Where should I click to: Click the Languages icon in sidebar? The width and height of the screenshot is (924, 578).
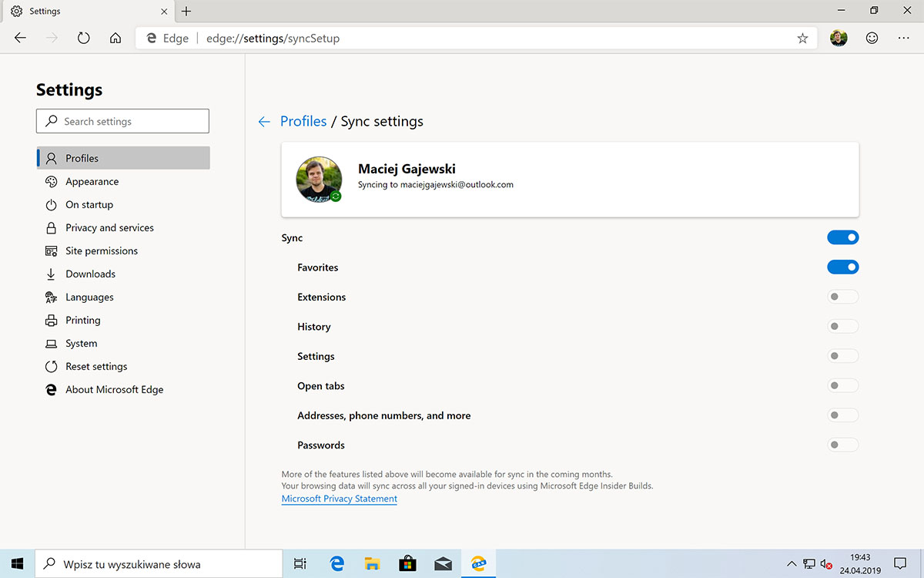(51, 297)
